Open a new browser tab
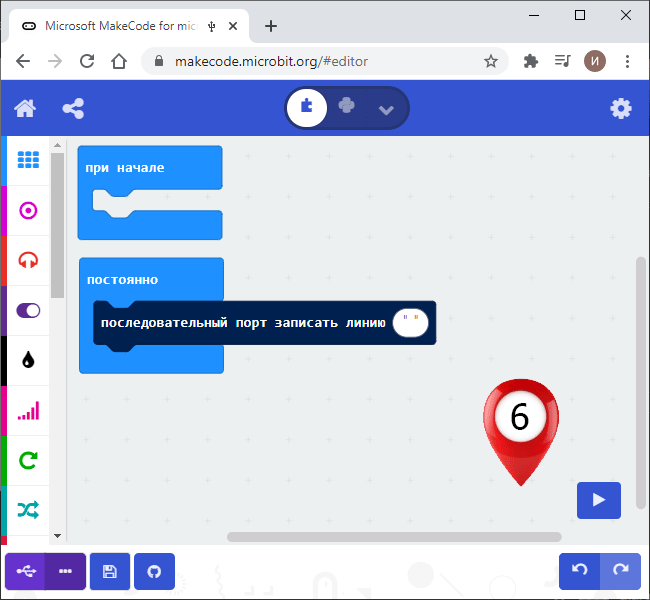Screen dimensions: 650x600 271,26
